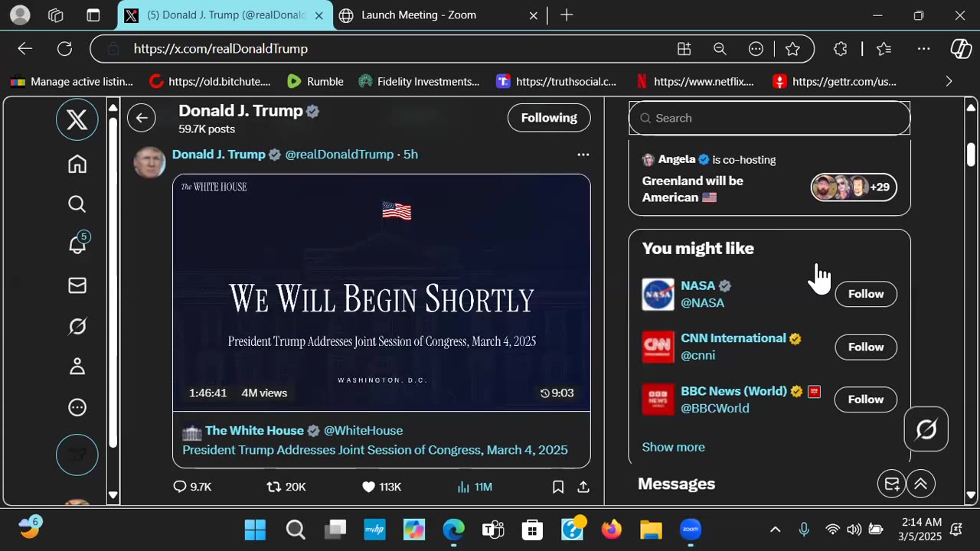Screen dimensions: 980x551
Task: Open Explore search icon in sidebar
Action: [77, 204]
